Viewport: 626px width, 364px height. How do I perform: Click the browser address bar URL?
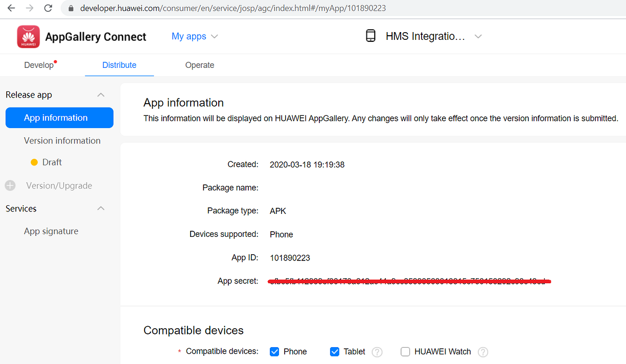233,9
